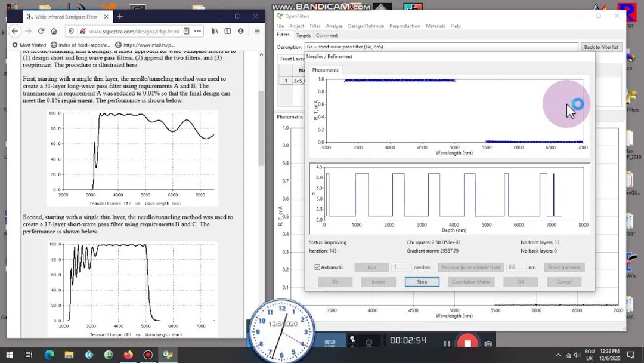Show Firefox sidebars icon
The width and height of the screenshot is (644, 363).
(228, 31)
